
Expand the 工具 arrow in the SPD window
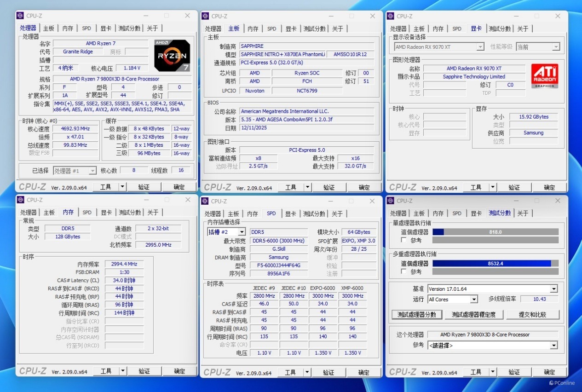point(307,372)
